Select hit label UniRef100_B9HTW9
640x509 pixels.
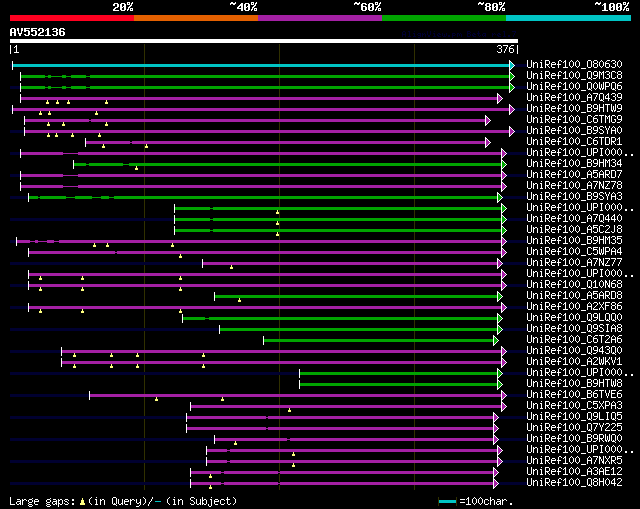[x=574, y=109]
